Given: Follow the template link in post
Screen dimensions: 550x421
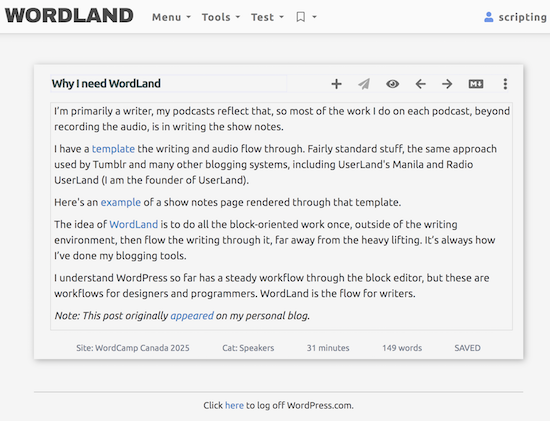Looking at the screenshot, I should (113, 149).
